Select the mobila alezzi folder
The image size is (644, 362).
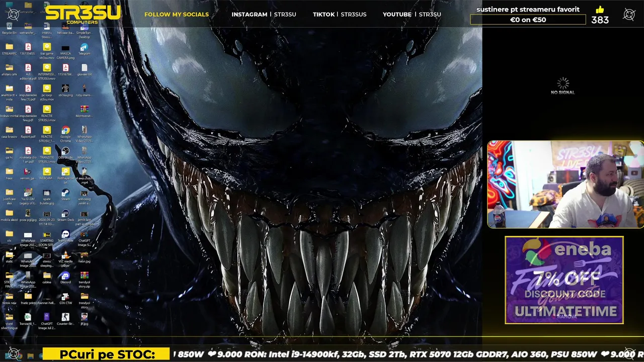9,216
